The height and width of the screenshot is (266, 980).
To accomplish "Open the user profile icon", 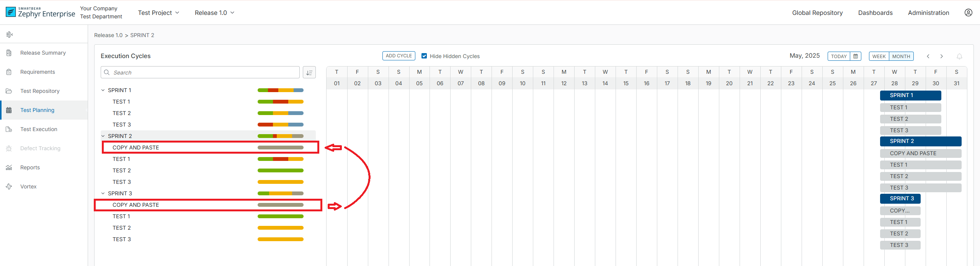I will point(968,13).
